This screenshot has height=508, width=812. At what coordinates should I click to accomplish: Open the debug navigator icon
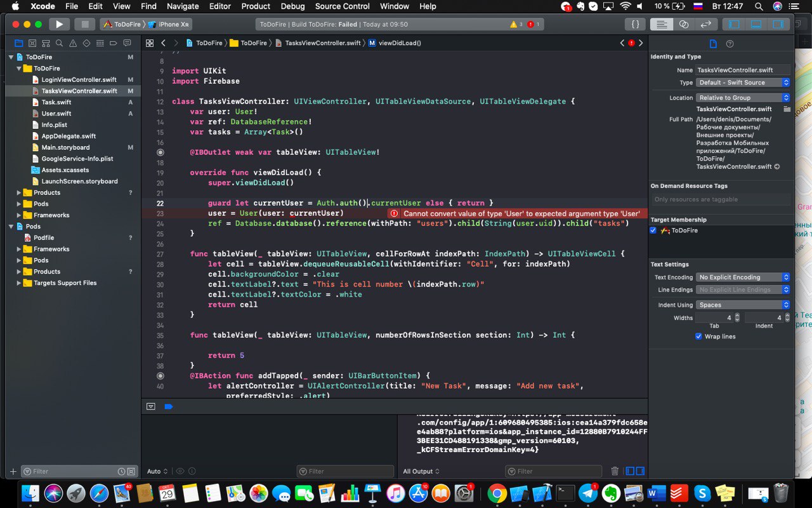[x=100, y=43]
